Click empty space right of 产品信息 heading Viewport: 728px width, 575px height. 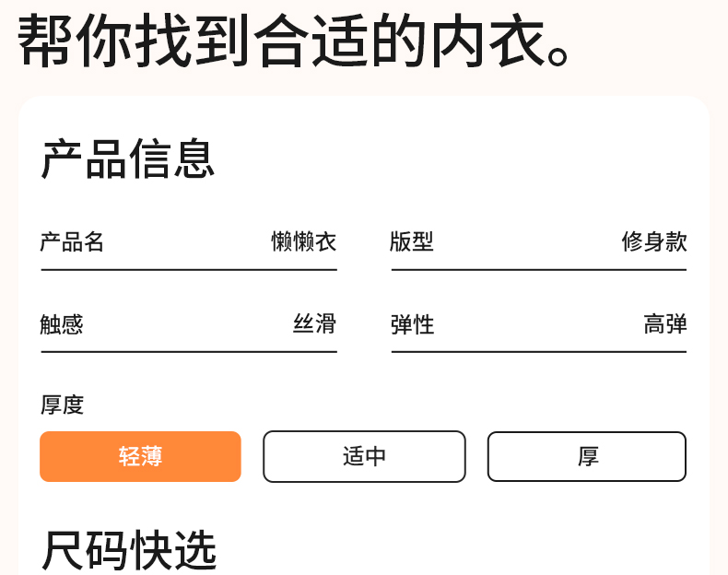click(461, 158)
